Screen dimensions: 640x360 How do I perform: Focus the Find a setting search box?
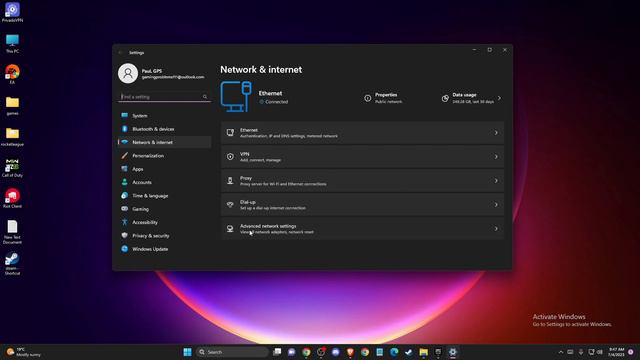pyautogui.click(x=164, y=97)
